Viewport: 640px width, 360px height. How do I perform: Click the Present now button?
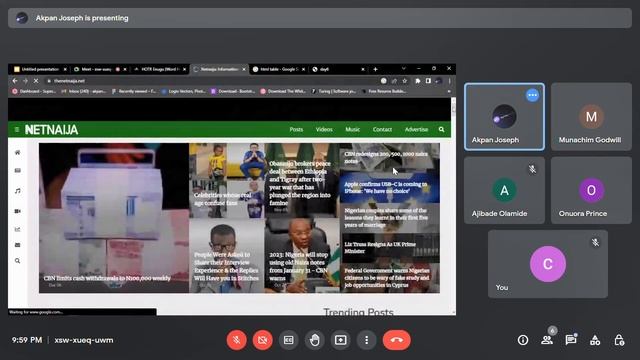(341, 340)
